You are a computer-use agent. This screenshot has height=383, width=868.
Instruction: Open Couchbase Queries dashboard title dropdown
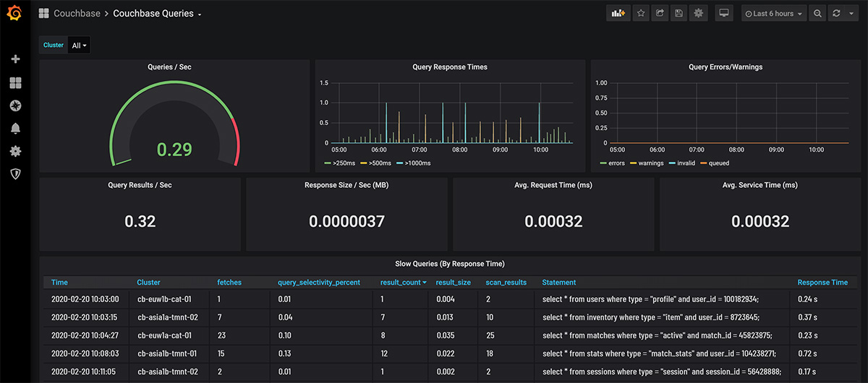tap(158, 13)
